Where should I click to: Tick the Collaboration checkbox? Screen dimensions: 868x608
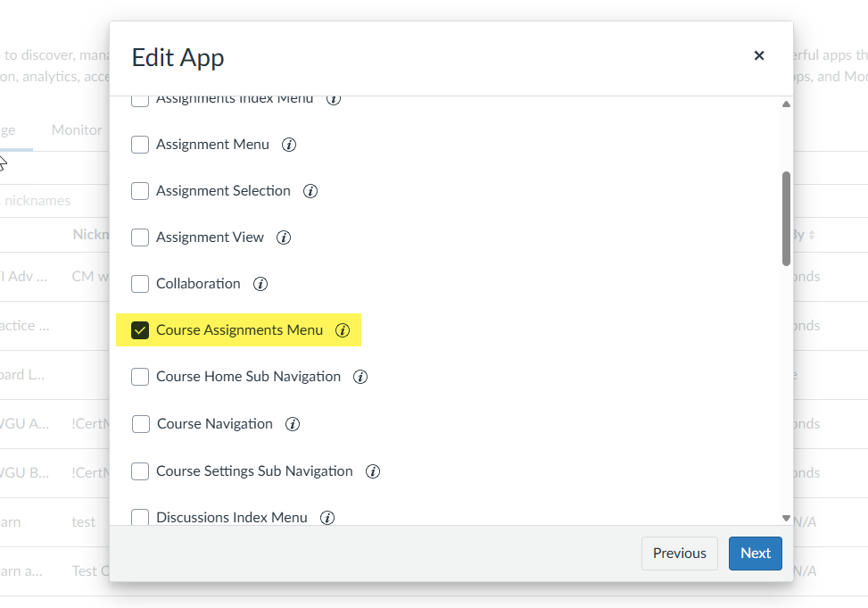140,284
